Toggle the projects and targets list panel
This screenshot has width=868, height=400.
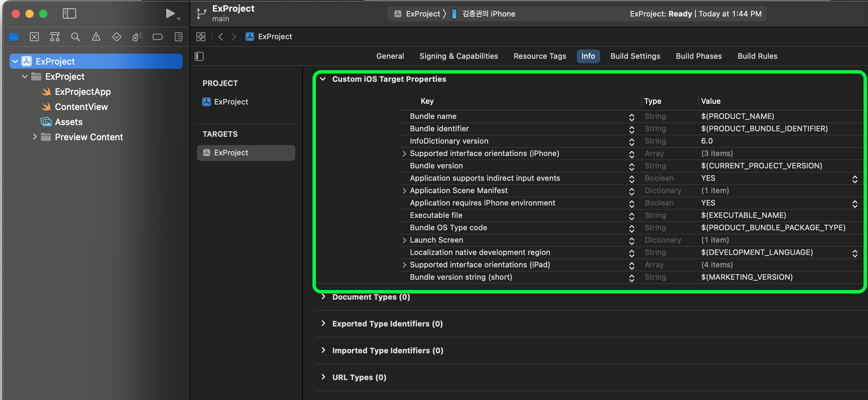(199, 56)
